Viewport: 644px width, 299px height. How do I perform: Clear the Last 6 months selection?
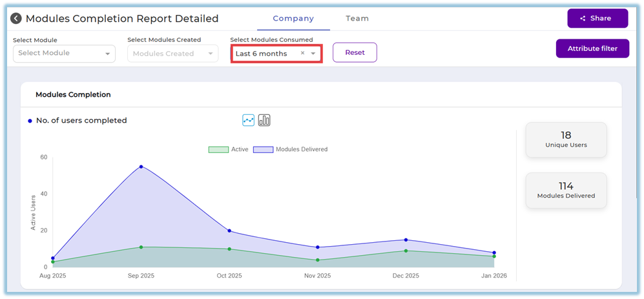[x=302, y=54]
